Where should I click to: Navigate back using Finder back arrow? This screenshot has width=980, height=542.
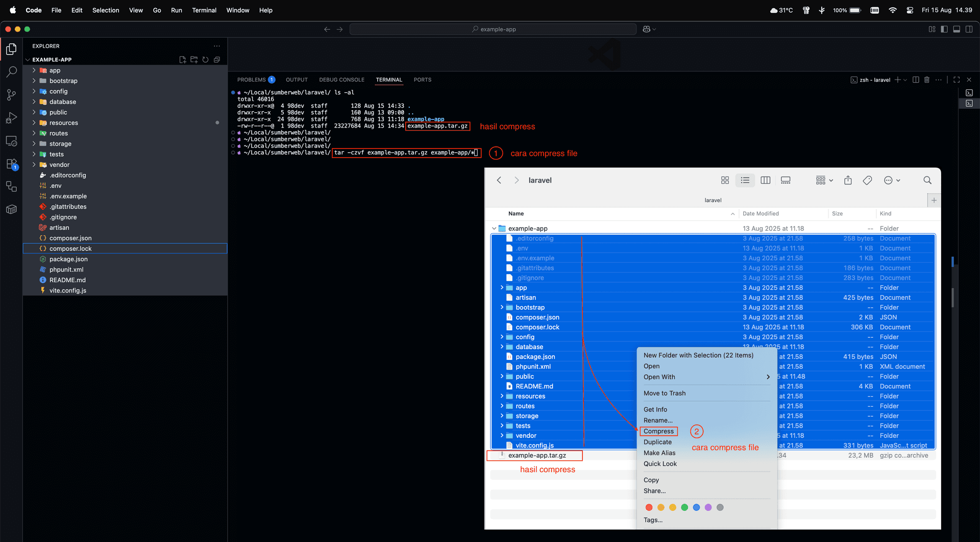[499, 180]
